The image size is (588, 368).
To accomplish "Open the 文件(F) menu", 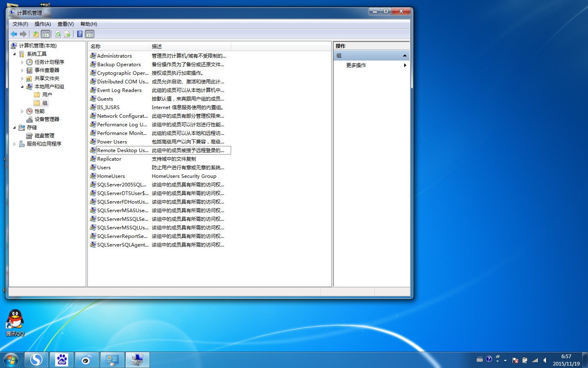I will coord(20,24).
